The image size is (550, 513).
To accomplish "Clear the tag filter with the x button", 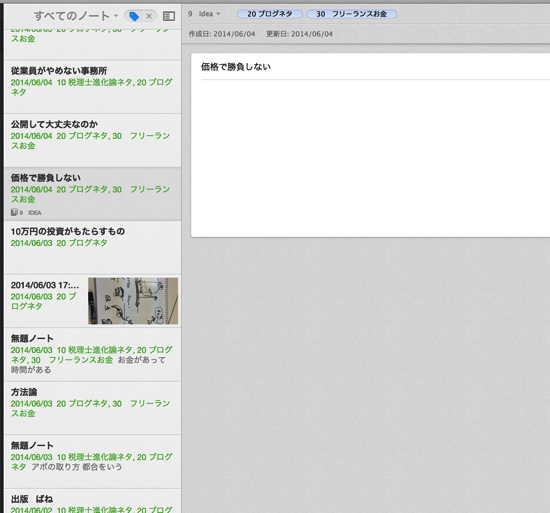I will [149, 16].
